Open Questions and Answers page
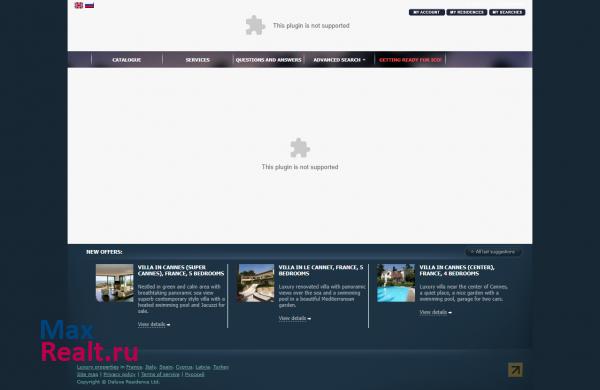The width and height of the screenshot is (600, 390). coord(268,60)
